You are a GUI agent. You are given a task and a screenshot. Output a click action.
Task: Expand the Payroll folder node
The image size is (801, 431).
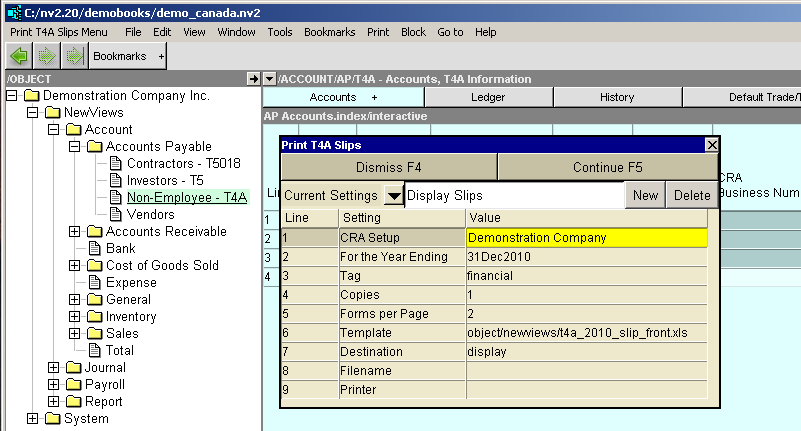tap(53, 384)
